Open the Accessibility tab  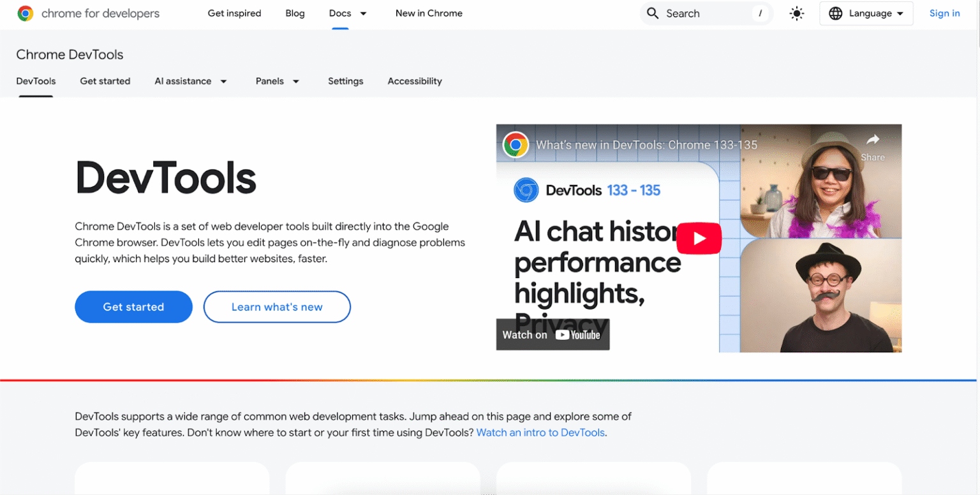point(415,81)
